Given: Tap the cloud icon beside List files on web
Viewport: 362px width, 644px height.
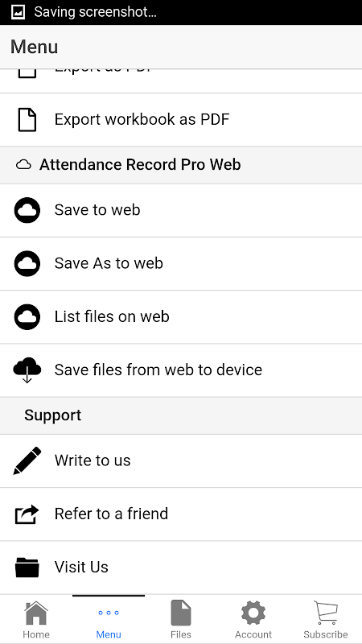Looking at the screenshot, I should [27, 317].
